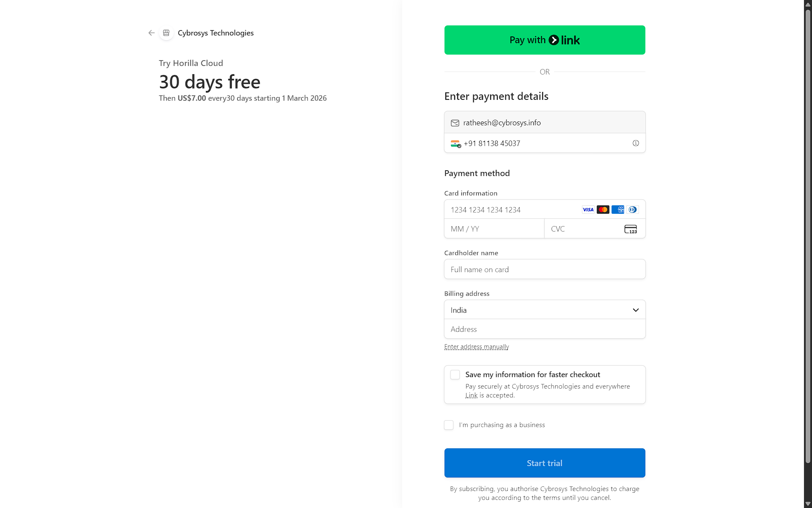Click the storefront icon beside merchant name

[x=166, y=33]
